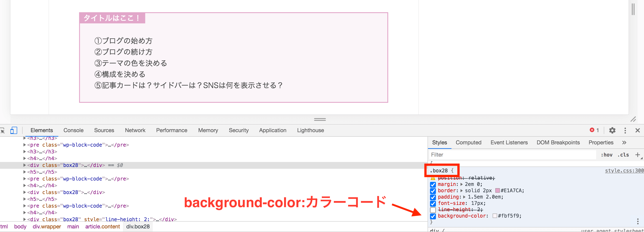The width and height of the screenshot is (644, 232).
Task: Disable the background-color property checkbox
Action: tap(433, 216)
